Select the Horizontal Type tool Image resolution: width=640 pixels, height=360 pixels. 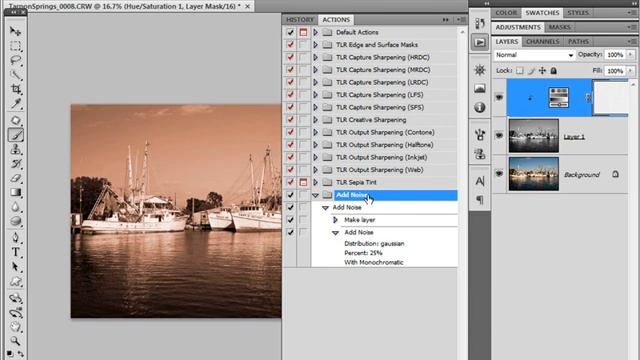point(16,252)
